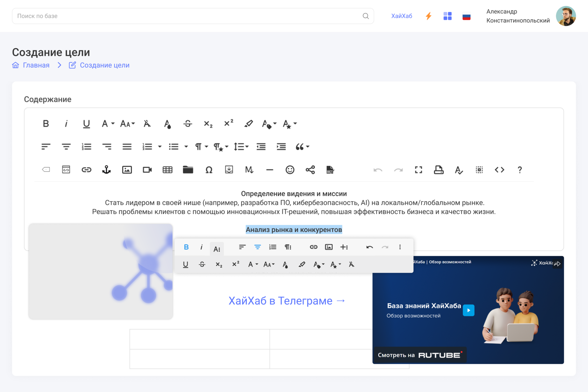588x392 pixels.
Task: Expand unordered list style dropdown arrow
Action: pos(186,147)
